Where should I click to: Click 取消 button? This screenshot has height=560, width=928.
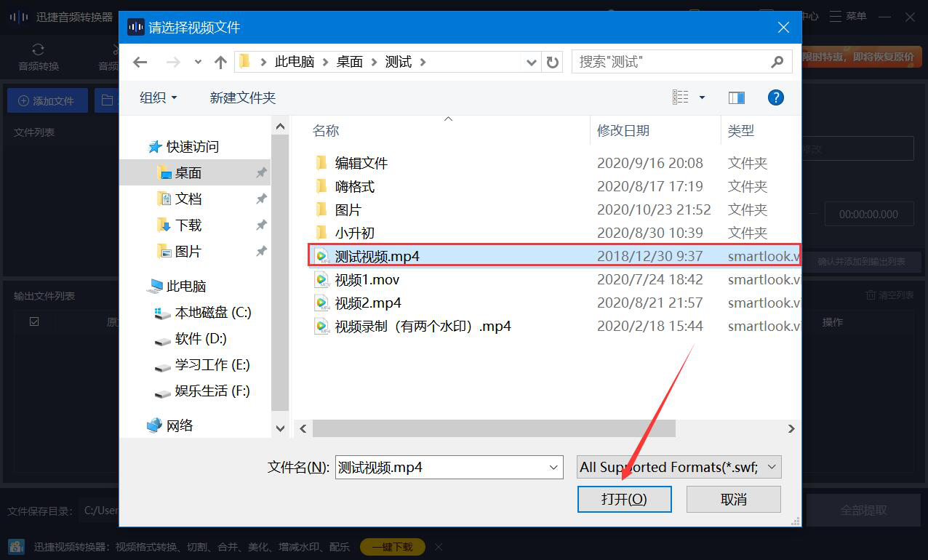coord(734,500)
